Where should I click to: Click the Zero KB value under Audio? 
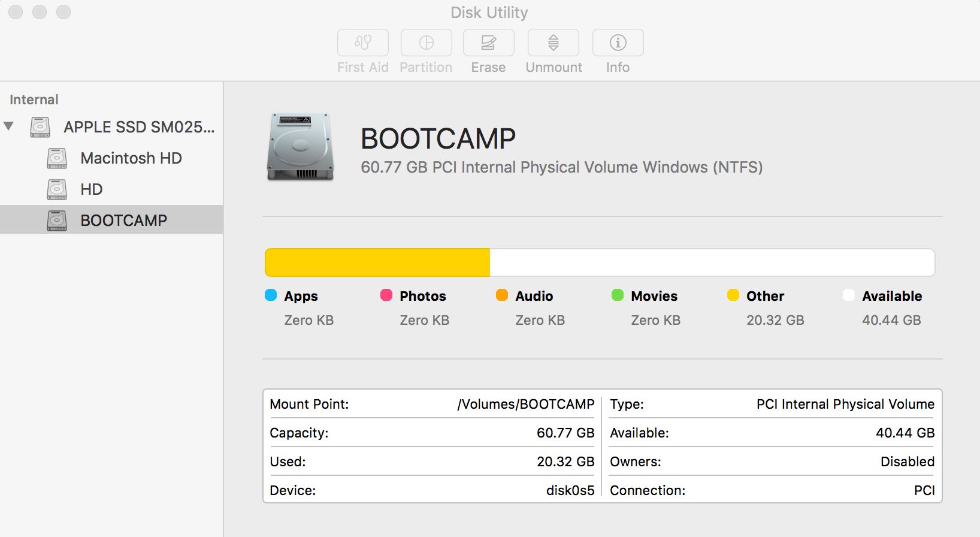point(540,320)
